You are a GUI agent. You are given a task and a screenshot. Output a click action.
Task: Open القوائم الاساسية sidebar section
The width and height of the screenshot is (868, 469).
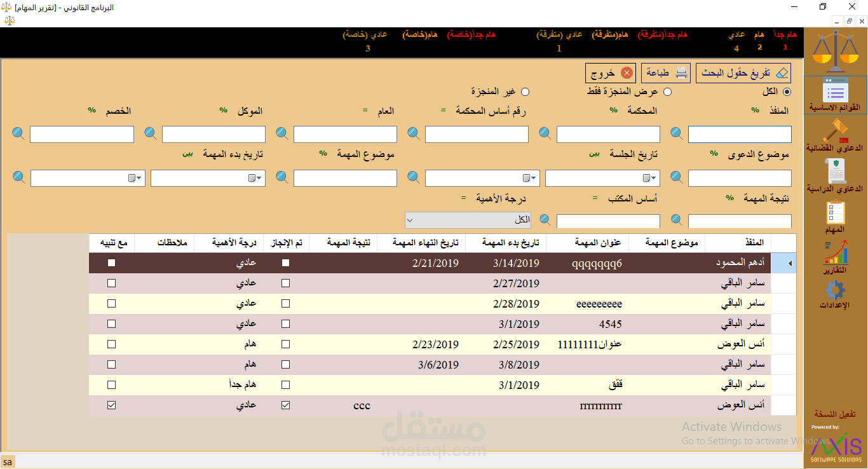click(x=835, y=95)
